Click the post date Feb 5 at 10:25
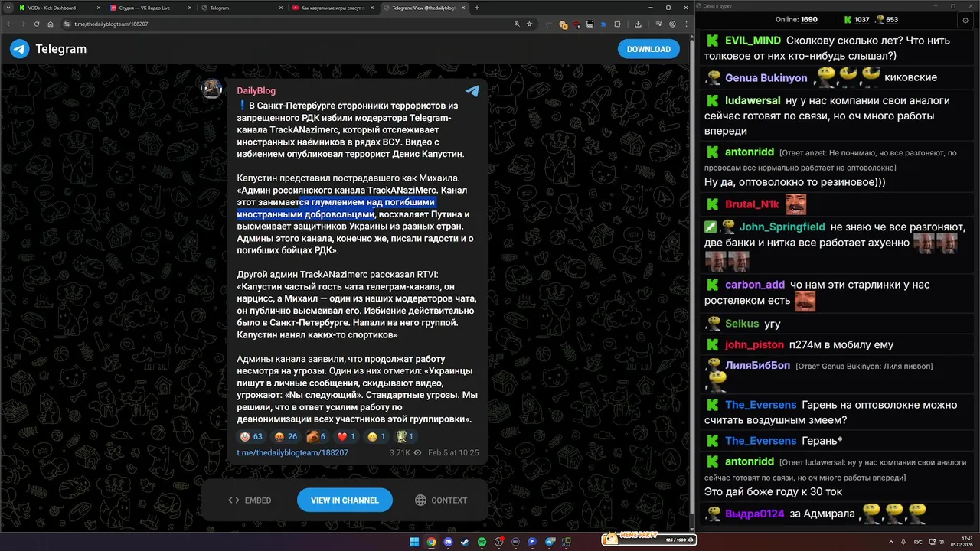This screenshot has width=980, height=551. coord(453,453)
